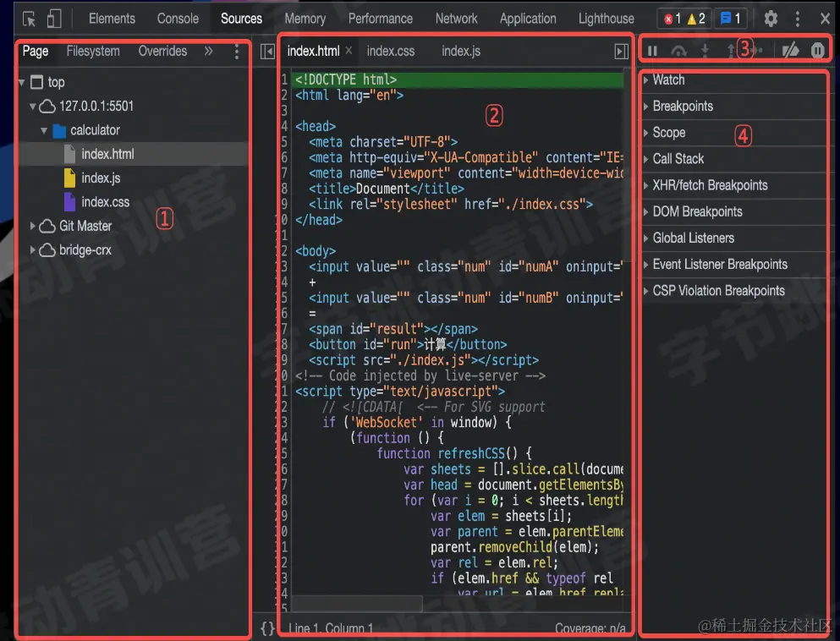
Task: Click the yellow warnings count badge
Action: point(696,19)
